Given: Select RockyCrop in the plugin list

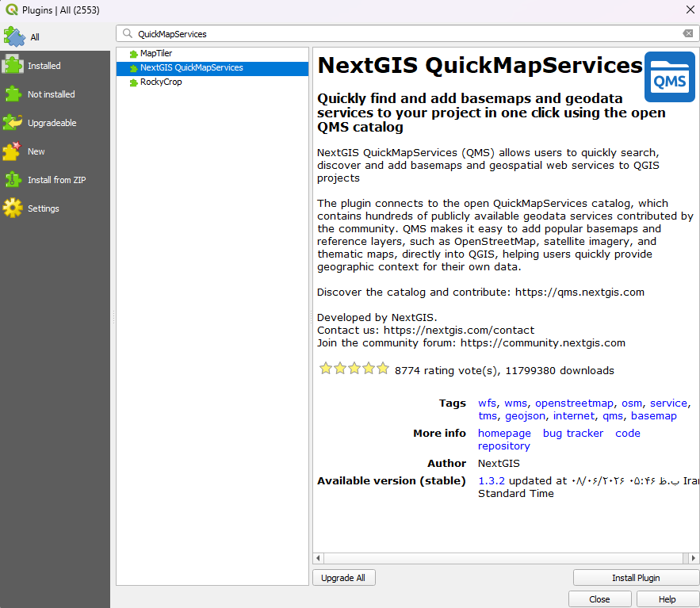Looking at the screenshot, I should (212, 82).
